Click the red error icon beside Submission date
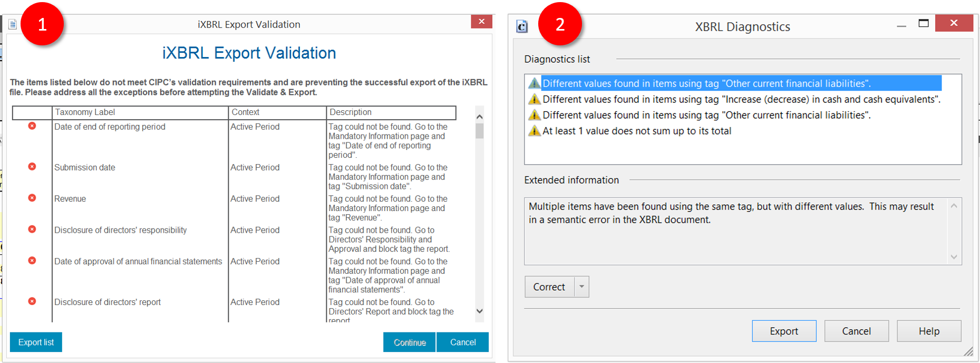 32,167
